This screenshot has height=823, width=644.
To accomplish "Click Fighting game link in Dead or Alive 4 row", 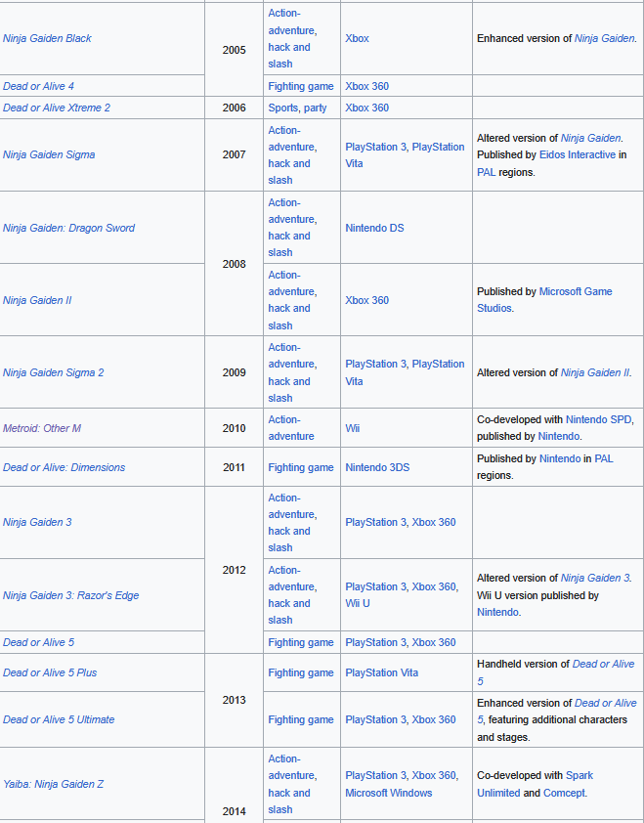I will click(x=301, y=86).
